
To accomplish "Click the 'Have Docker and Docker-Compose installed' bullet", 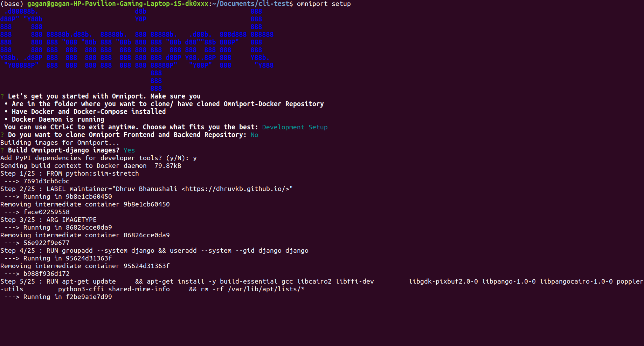I will pos(89,112).
